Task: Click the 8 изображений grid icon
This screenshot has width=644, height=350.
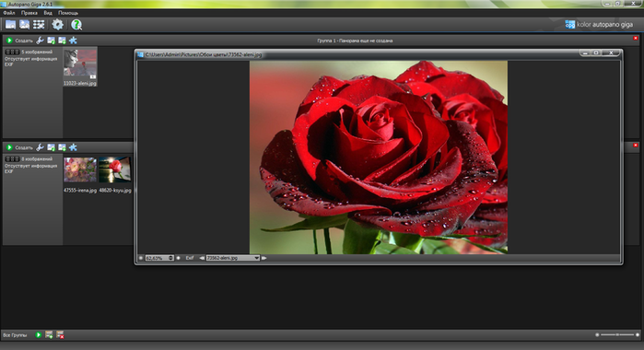Action: click(12, 159)
